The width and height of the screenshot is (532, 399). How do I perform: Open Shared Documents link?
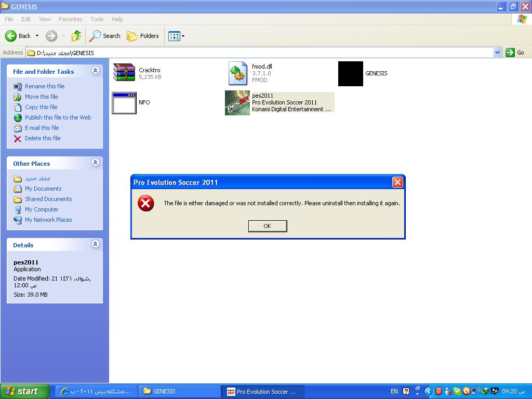click(48, 199)
